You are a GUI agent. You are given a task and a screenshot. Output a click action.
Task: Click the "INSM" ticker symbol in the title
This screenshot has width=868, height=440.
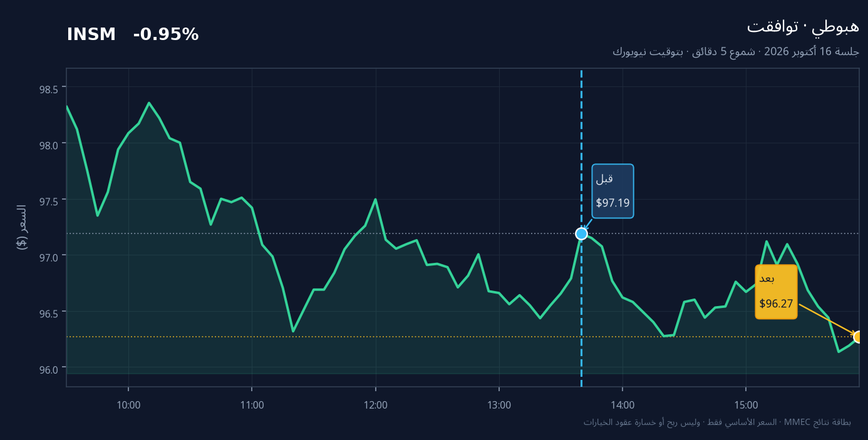pyautogui.click(x=91, y=35)
